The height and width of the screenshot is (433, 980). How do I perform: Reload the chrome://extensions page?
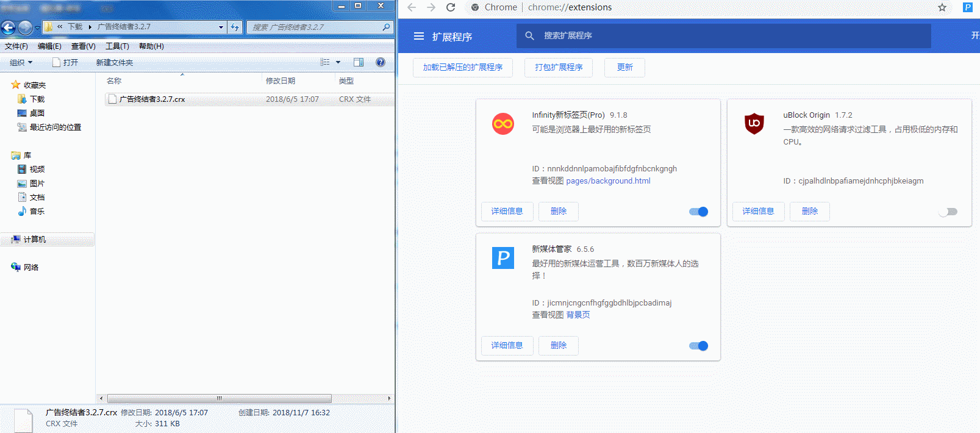[x=451, y=7]
